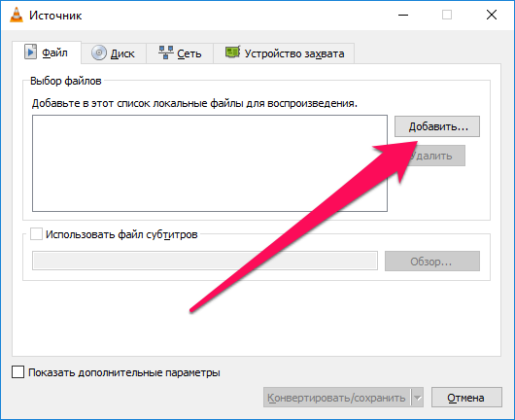Click the Добавить... button
The height and width of the screenshot is (420, 515).
[437, 126]
